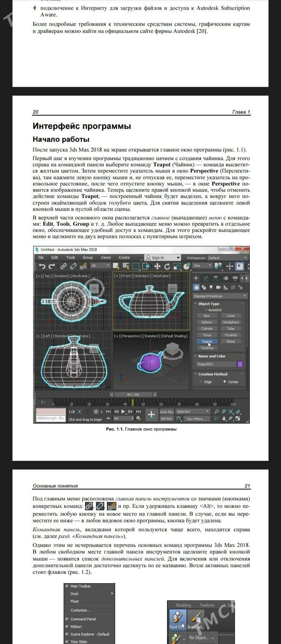Open the Tools menu
The height and width of the screenshot is (644, 281).
[71, 258]
